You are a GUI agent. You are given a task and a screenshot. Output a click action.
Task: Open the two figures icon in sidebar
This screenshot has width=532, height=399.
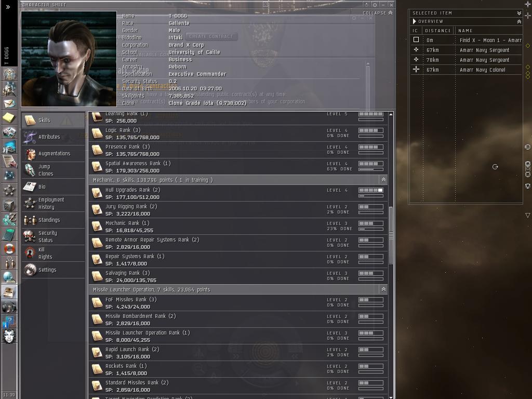point(9,263)
